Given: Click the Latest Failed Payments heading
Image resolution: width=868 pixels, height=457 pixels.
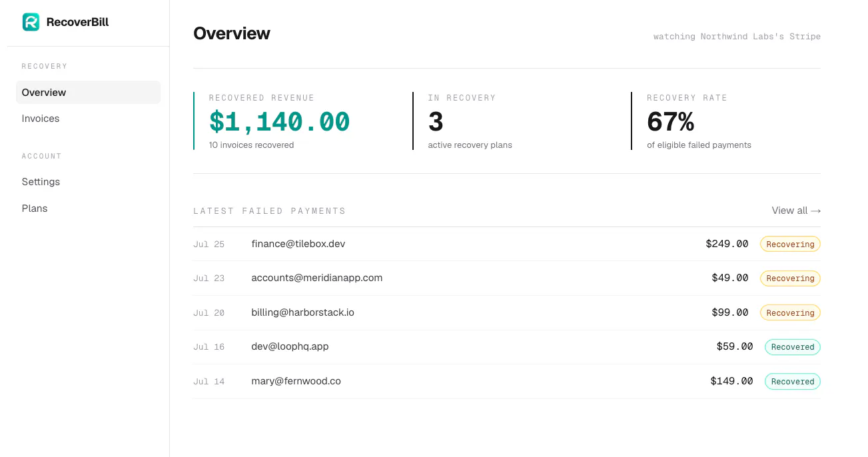Looking at the screenshot, I should (x=269, y=211).
